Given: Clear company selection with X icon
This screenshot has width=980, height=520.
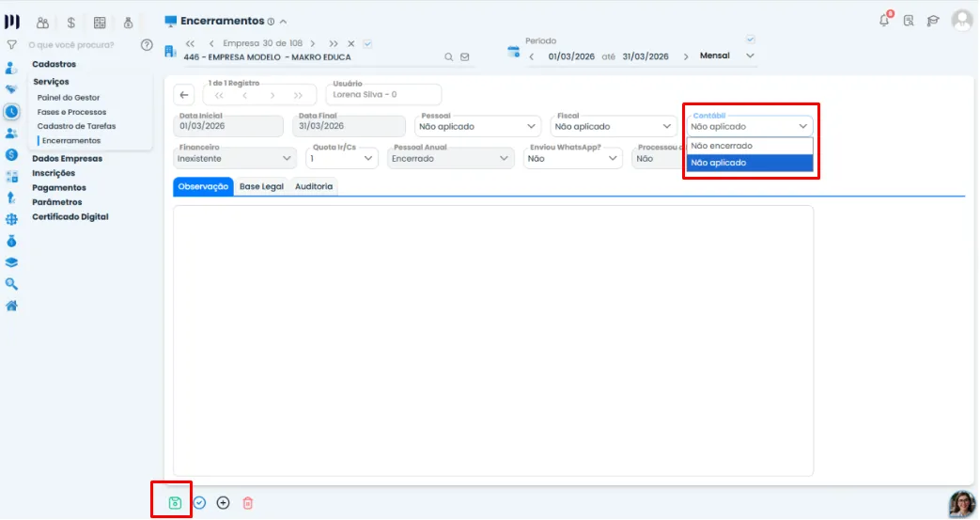Looking at the screenshot, I should point(351,44).
